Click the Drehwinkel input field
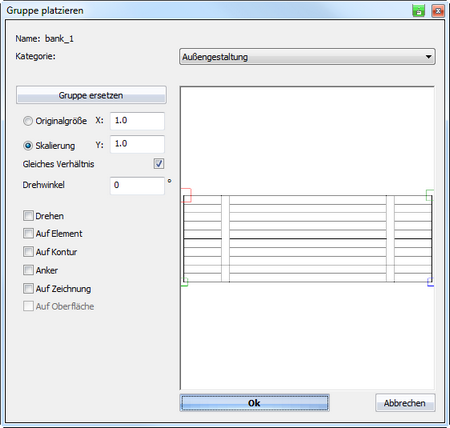The width and height of the screenshot is (450, 428). pos(137,185)
